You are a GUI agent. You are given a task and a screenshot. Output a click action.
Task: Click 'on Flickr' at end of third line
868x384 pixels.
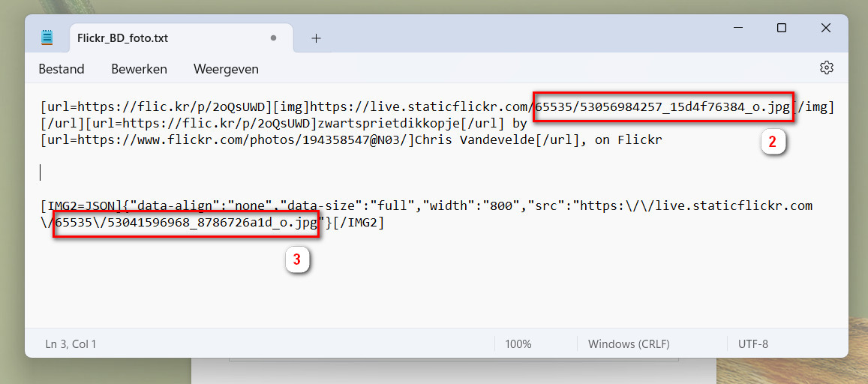(628, 140)
